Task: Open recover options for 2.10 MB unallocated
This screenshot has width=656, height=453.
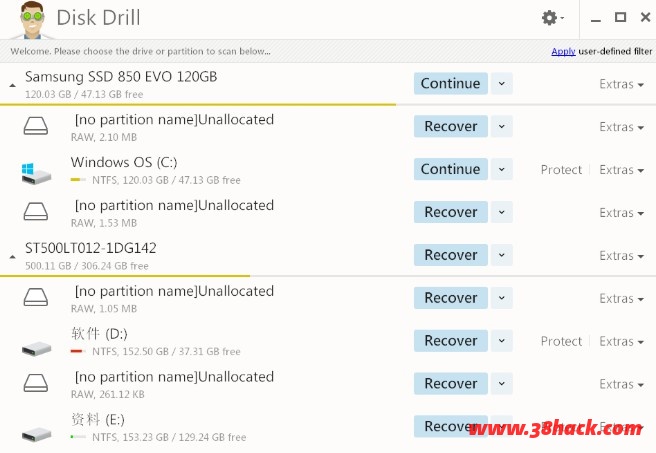Action: (x=502, y=126)
